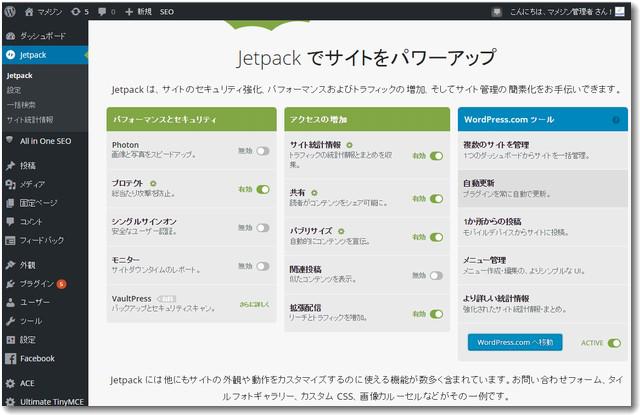Click the help icon in WordPress.com ツール header
The height and width of the screenshot is (415, 640).
coord(616,120)
